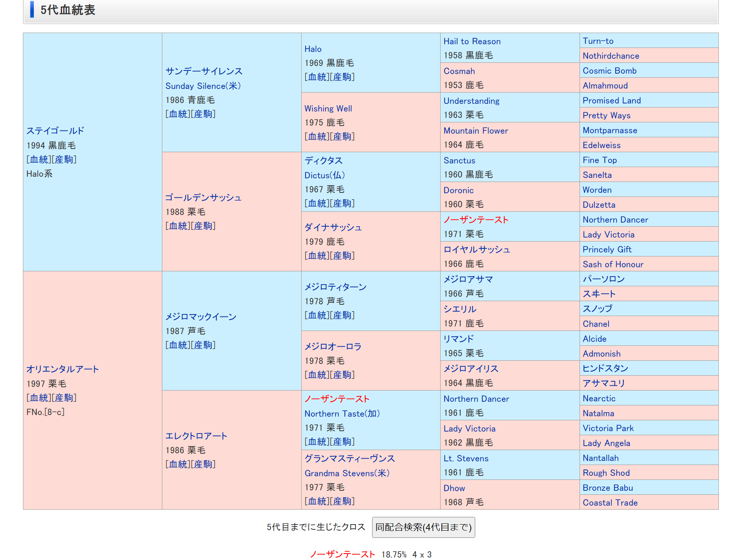Open the 産駒 link under Halo
739x560 pixels.
[342, 77]
